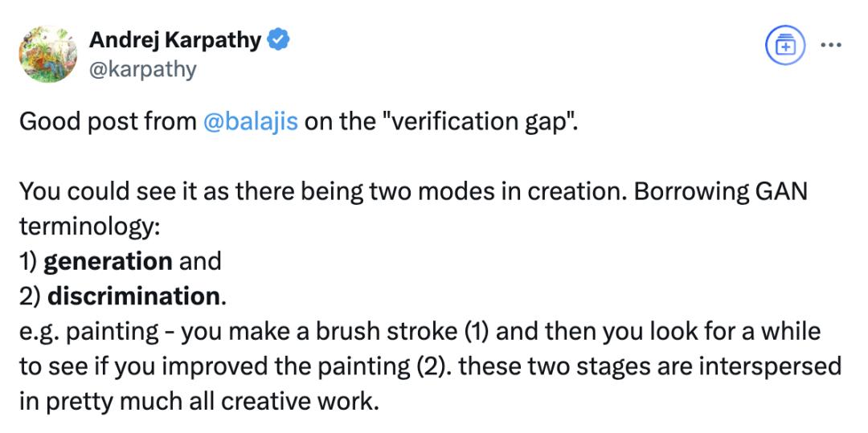The image size is (868, 433).
Task: Click the list number "2)" before discrimination
Action: 30,296
